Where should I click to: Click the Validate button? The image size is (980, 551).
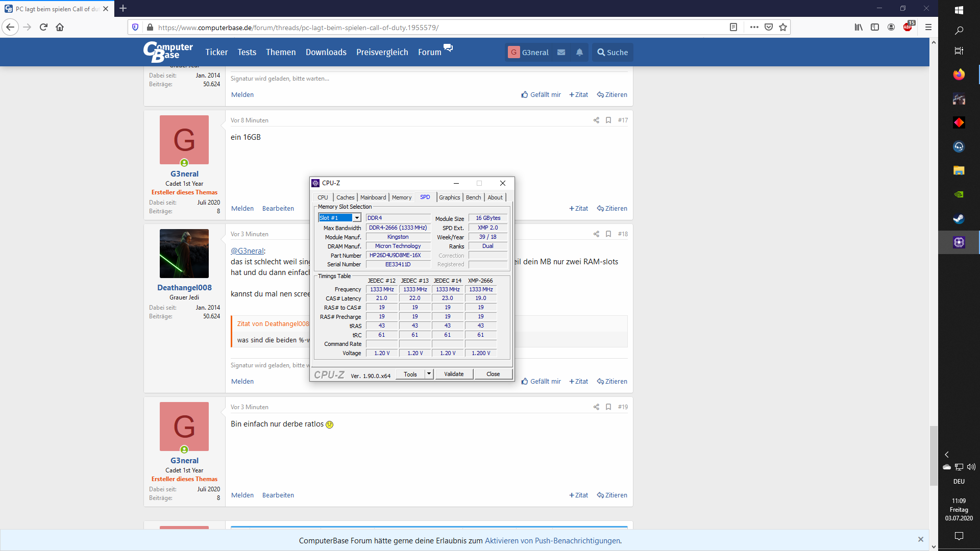point(454,374)
